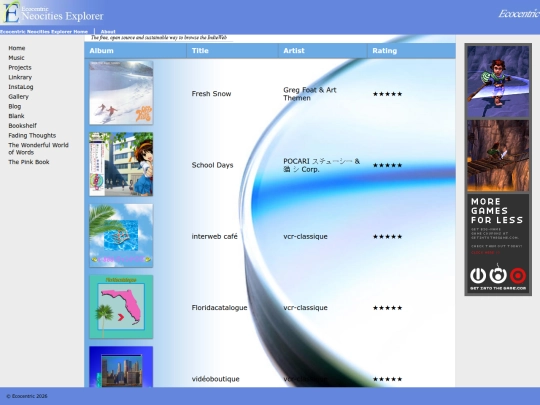Click the Ecocentric E logo icon
This screenshot has width=540, height=405.
[10, 12]
